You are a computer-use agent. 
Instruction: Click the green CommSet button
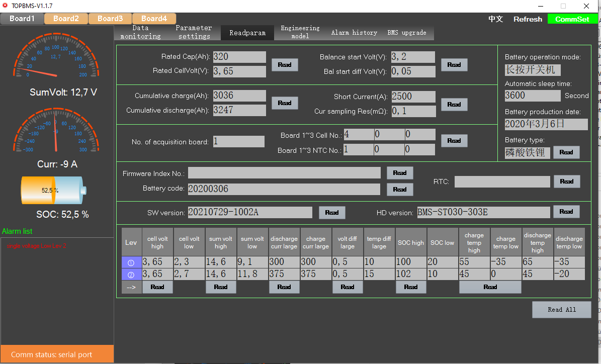tap(572, 19)
